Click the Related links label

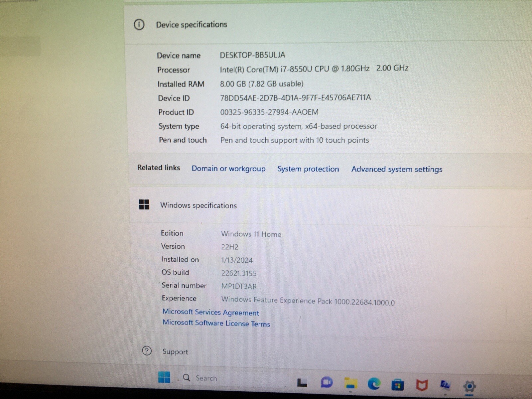tap(159, 168)
